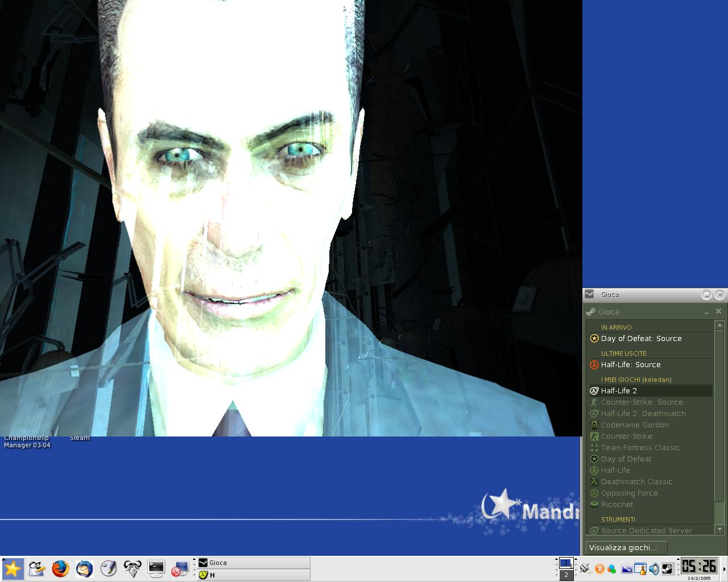Open the pen-and-clock editor launcher
This screenshot has width=728, height=582.
[109, 568]
